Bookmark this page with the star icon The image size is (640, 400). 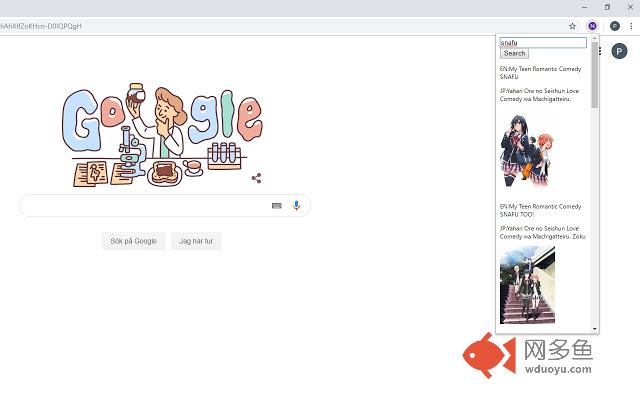click(573, 26)
